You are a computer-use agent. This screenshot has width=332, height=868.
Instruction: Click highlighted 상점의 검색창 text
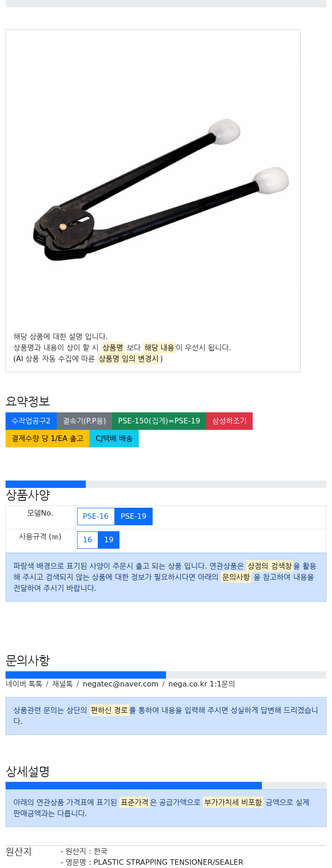270,566
